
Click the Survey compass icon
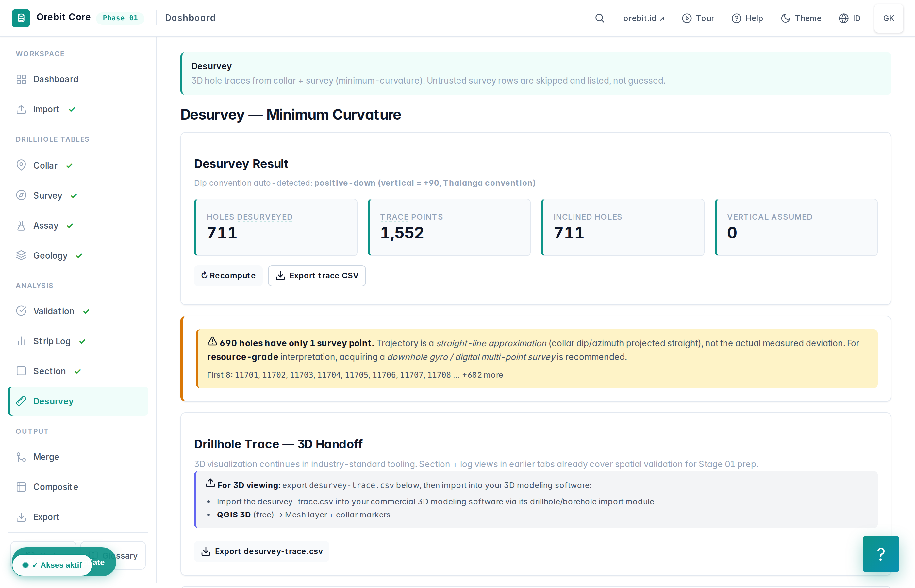point(21,195)
